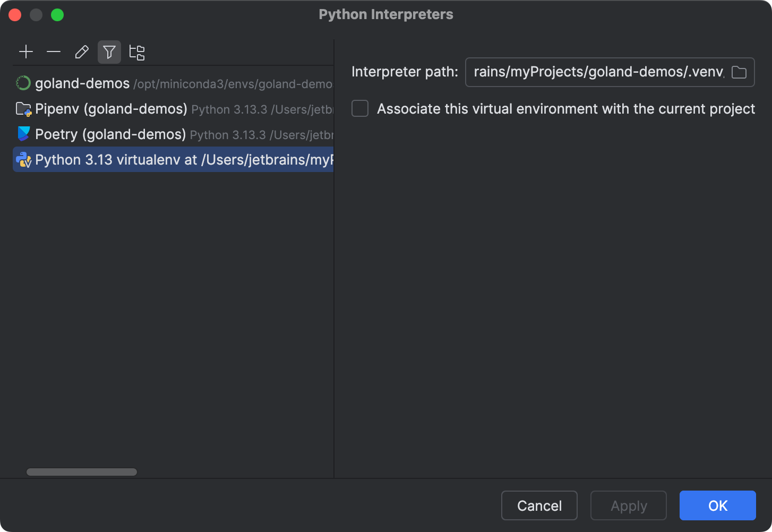Apply changes without closing dialog
The width and height of the screenshot is (772, 532).
click(x=628, y=505)
